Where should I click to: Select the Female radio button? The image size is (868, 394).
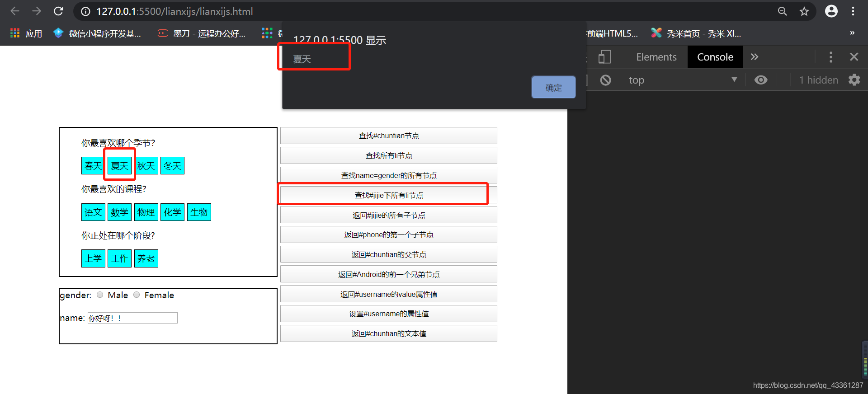pyautogui.click(x=137, y=295)
